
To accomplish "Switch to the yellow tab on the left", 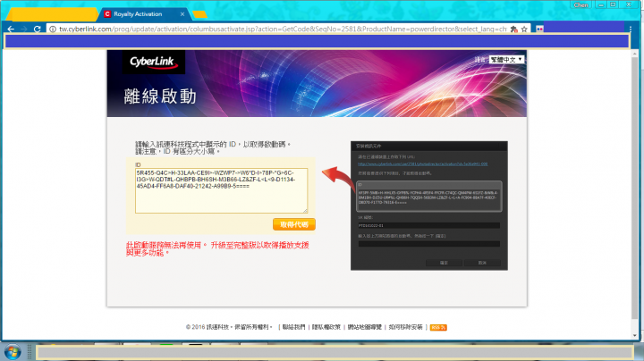I will click(x=51, y=14).
